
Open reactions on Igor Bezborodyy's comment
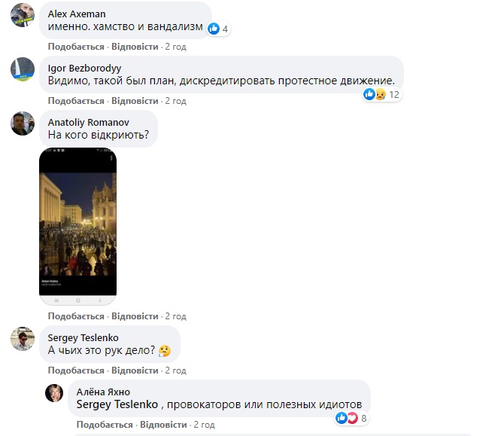tap(382, 95)
